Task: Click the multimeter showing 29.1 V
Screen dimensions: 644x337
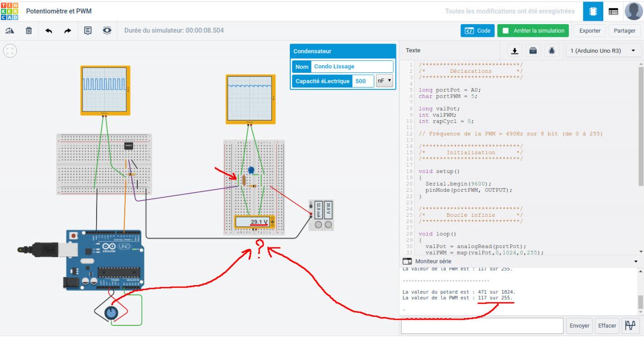Action: (255, 222)
